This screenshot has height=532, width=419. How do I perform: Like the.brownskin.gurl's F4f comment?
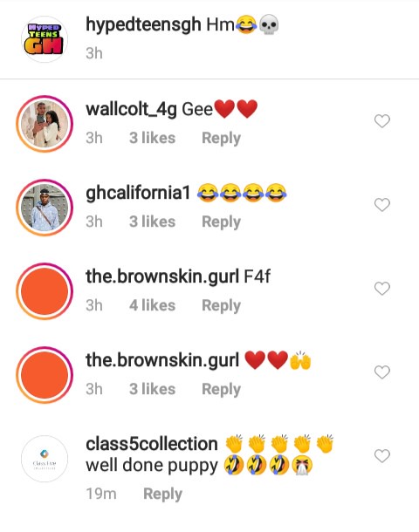(382, 289)
